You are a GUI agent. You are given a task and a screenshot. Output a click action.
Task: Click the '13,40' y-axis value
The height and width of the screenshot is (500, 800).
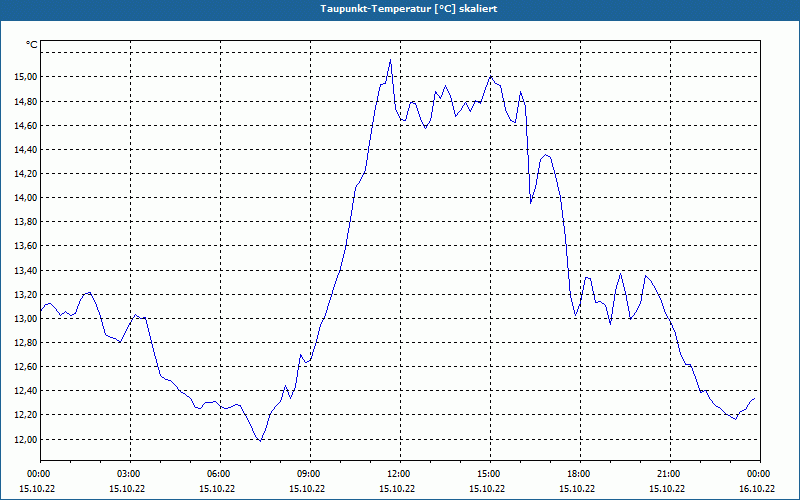click(28, 270)
